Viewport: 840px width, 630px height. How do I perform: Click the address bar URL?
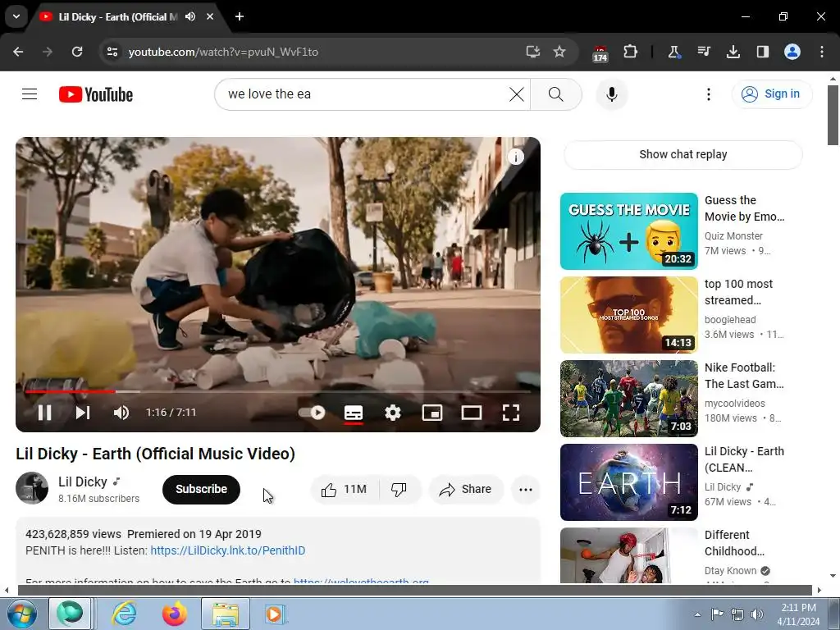point(223,52)
